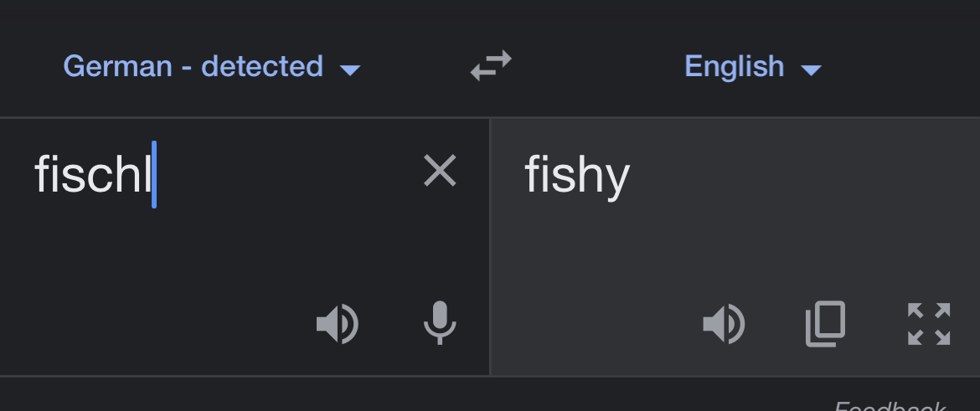Click the German - detected language label
The width and height of the screenshot is (980, 411).
click(x=193, y=66)
